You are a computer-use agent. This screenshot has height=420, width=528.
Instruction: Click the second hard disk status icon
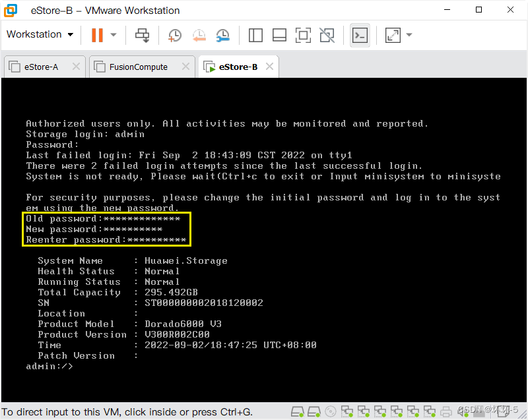pos(314,411)
